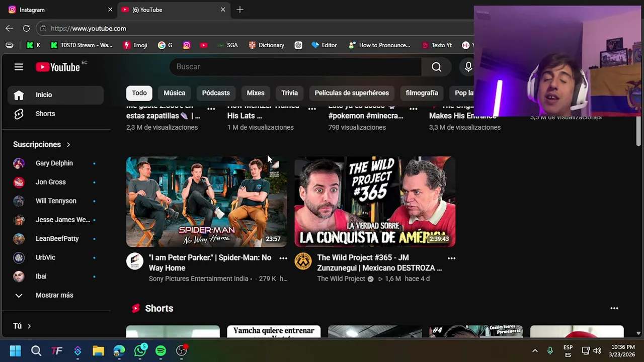Open Gary Delphin subscription channel
Image resolution: width=644 pixels, height=362 pixels.
pyautogui.click(x=55, y=163)
